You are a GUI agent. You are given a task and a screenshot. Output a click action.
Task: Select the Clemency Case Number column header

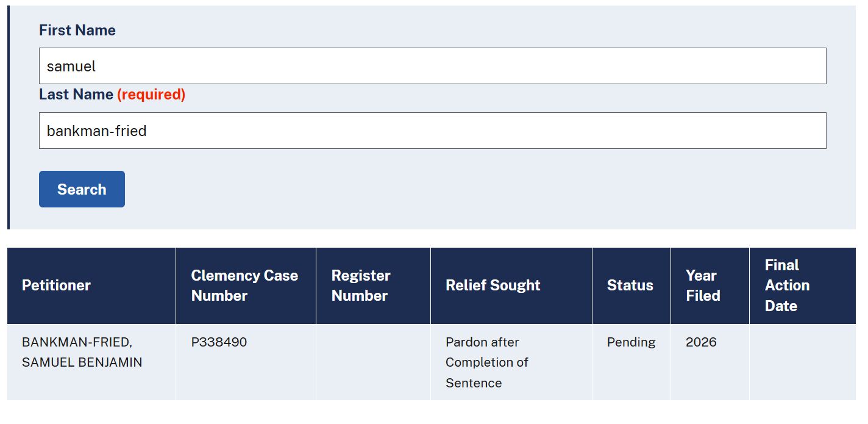click(246, 286)
